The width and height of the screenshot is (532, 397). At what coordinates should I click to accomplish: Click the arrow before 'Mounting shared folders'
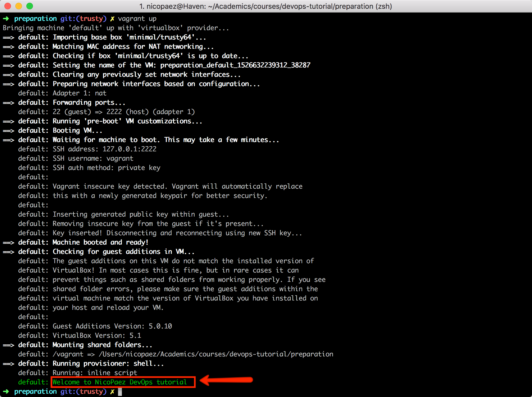(9, 345)
